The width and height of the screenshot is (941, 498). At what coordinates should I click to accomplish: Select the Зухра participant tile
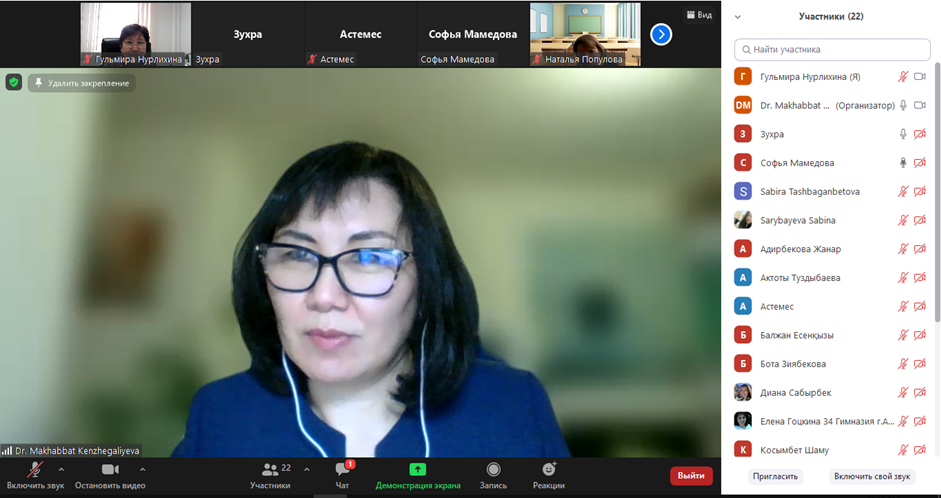pyautogui.click(x=248, y=34)
